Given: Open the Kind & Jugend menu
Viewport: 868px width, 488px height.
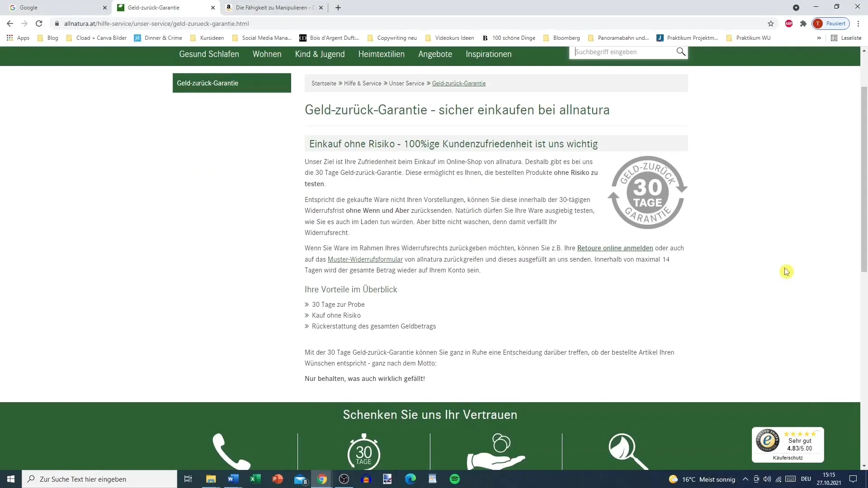Looking at the screenshot, I should point(320,54).
